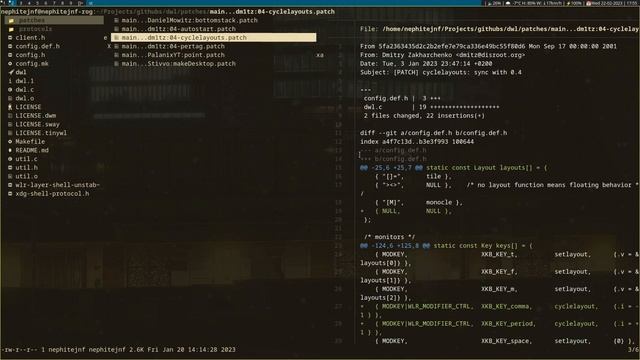Click the '/* monitors */' comment line

tap(389, 237)
